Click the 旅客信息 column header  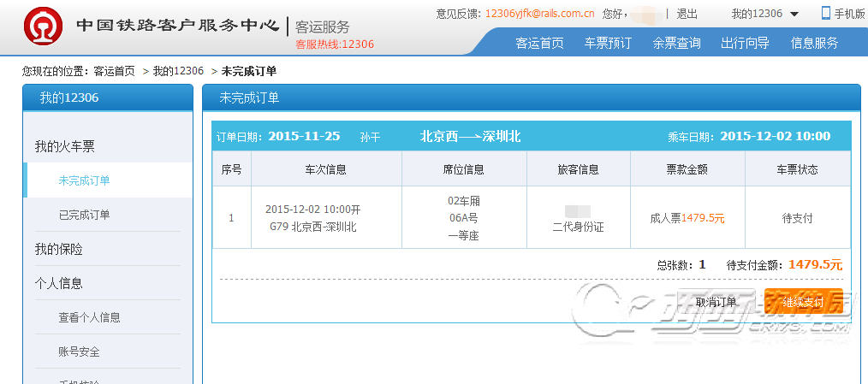[578, 169]
